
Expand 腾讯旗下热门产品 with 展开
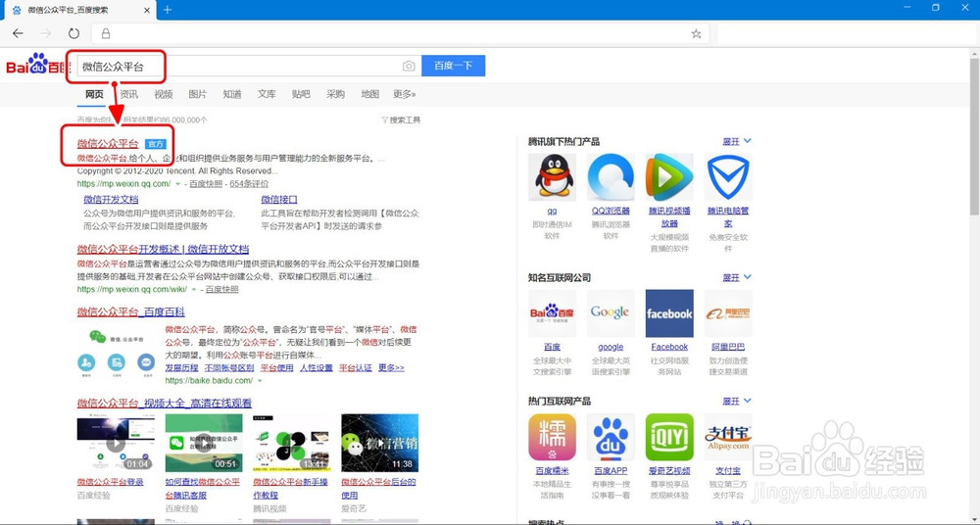tap(737, 141)
